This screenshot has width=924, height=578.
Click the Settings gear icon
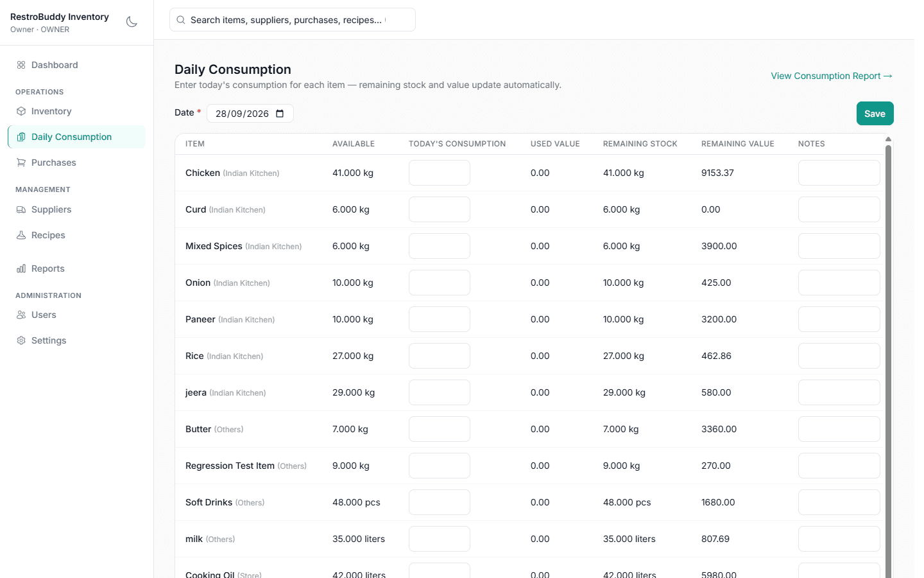(x=21, y=340)
